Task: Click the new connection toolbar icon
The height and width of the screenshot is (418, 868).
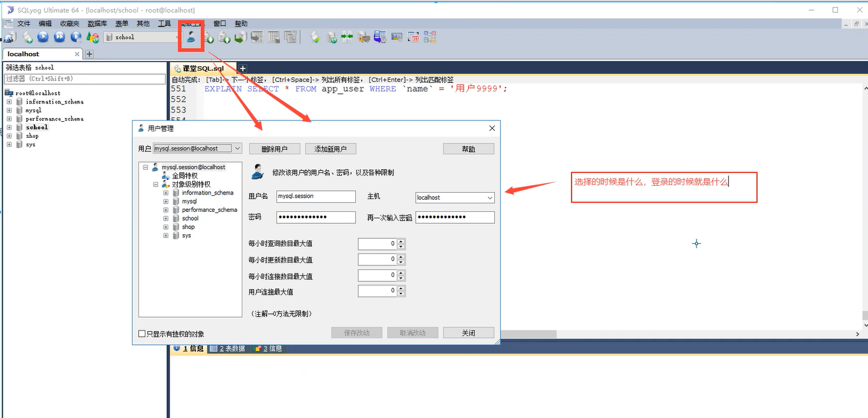Action: click(10, 36)
